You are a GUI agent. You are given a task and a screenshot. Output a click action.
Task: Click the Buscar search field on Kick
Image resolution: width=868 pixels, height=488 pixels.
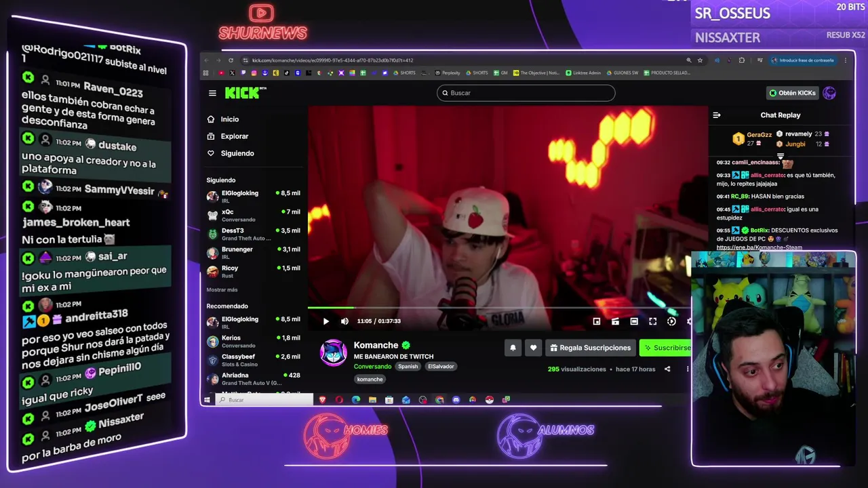[526, 93]
